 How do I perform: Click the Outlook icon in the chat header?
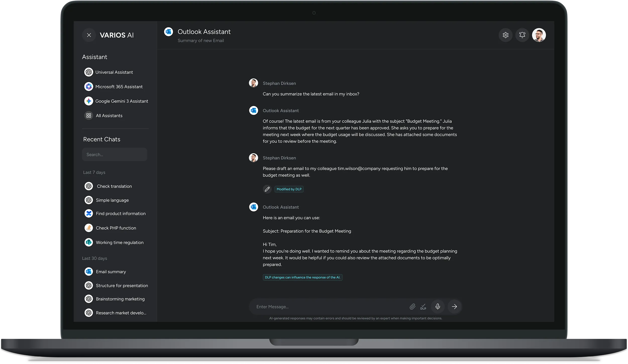169,32
